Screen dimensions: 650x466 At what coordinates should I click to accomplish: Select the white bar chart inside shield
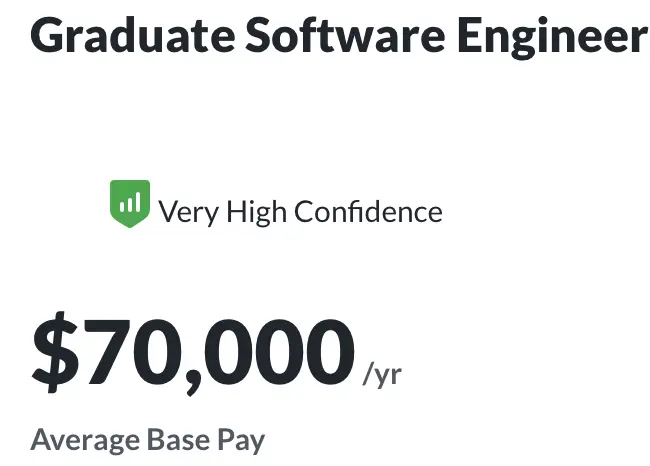pos(130,202)
